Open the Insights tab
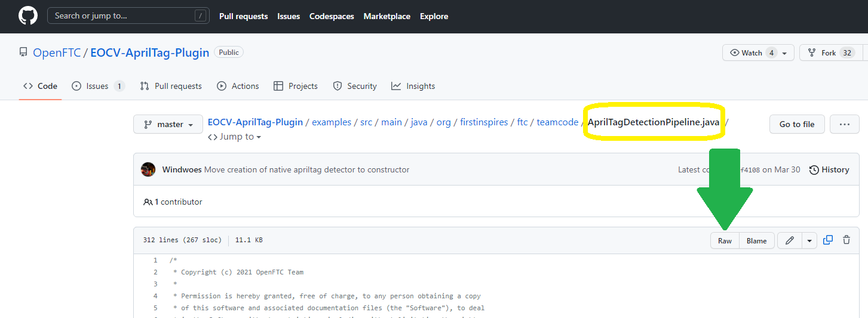The image size is (868, 318). (x=413, y=86)
